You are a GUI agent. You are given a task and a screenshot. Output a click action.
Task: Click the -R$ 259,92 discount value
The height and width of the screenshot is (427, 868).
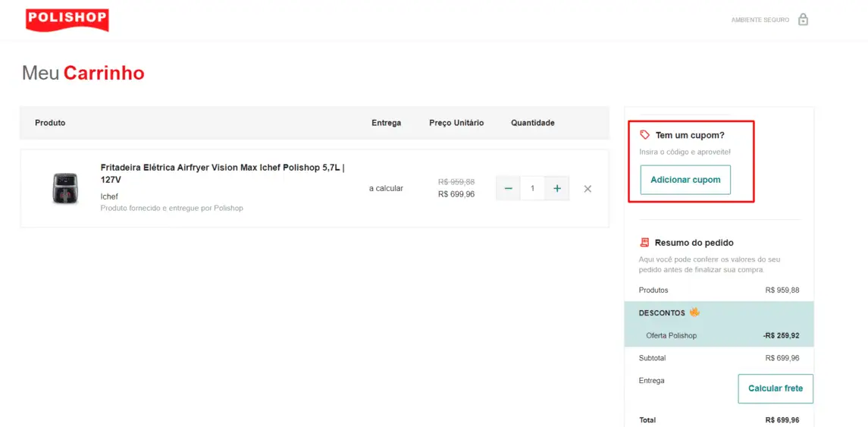click(781, 336)
